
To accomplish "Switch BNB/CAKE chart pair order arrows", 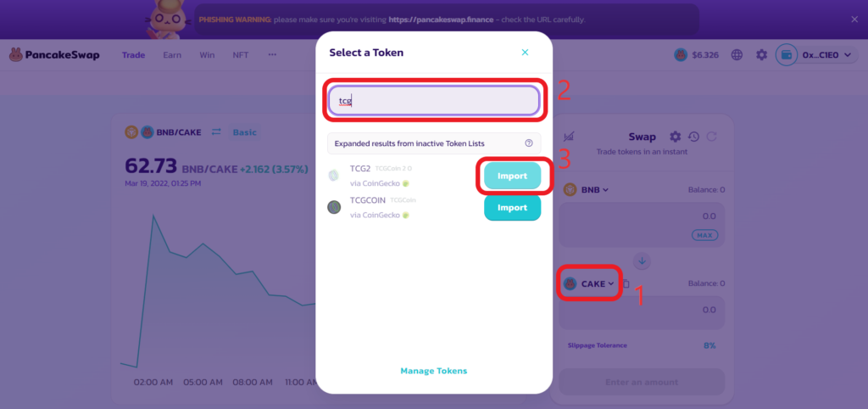I will point(216,132).
